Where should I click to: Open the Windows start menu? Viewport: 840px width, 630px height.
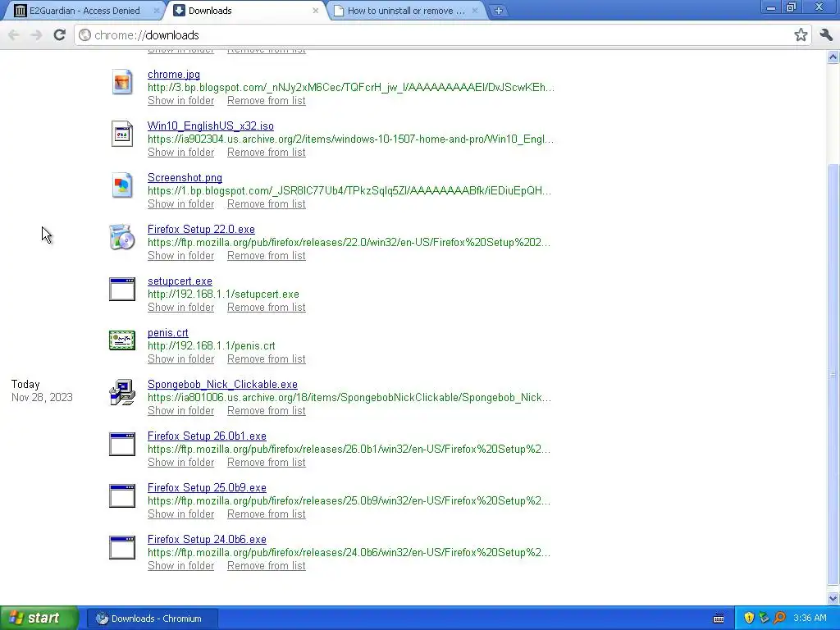click(x=39, y=619)
